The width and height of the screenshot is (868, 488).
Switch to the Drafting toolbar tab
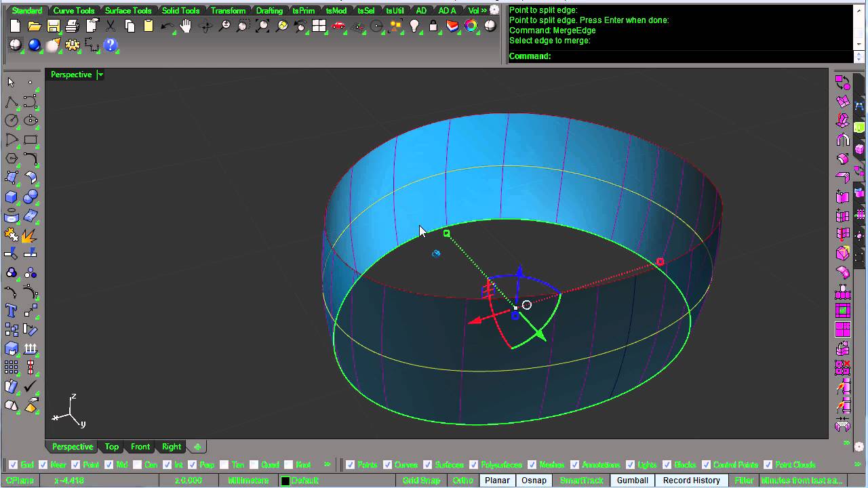coord(269,11)
